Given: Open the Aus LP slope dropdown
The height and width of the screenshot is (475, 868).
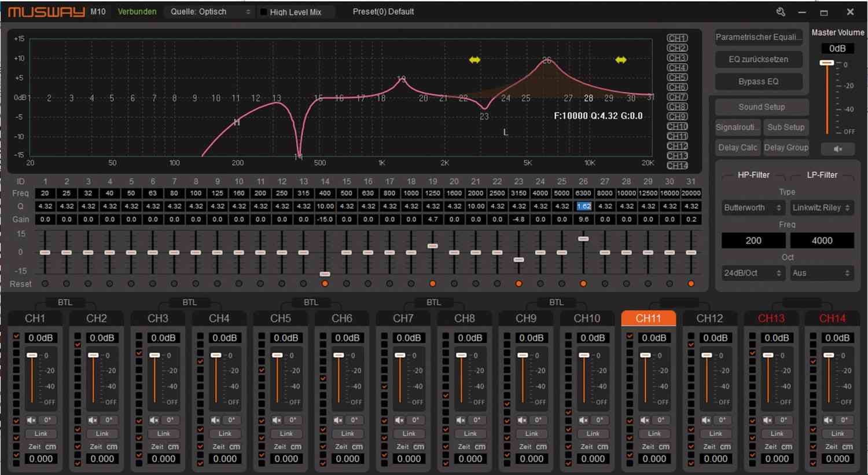Looking at the screenshot, I should [x=822, y=273].
